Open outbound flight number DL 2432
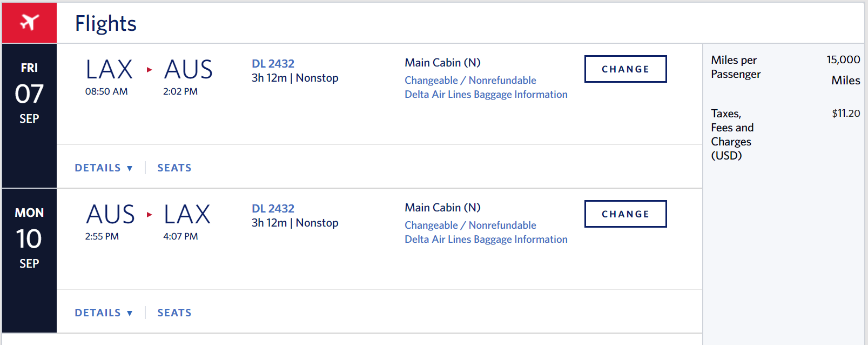This screenshot has width=868, height=345. (x=273, y=64)
